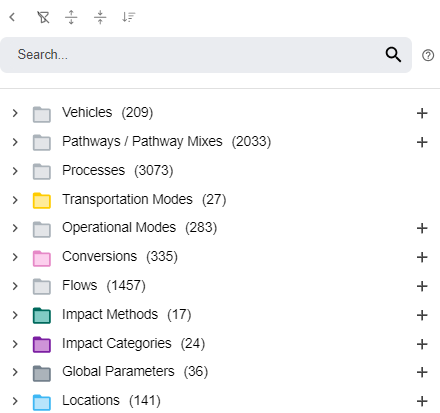Clear filters with the crossed-funnel icon

[x=43, y=17]
